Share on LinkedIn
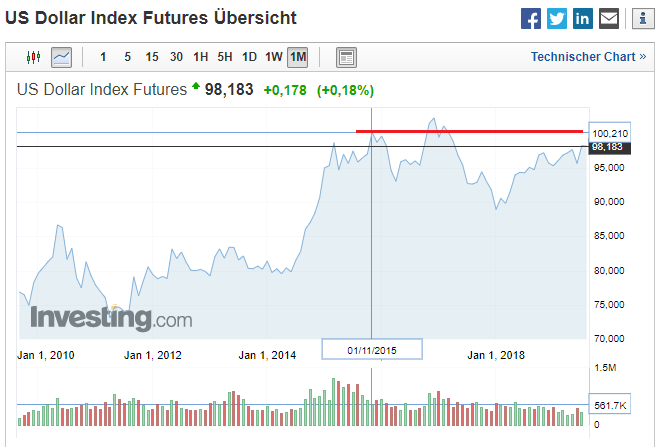The height and width of the screenshot is (447, 660). tap(582, 19)
